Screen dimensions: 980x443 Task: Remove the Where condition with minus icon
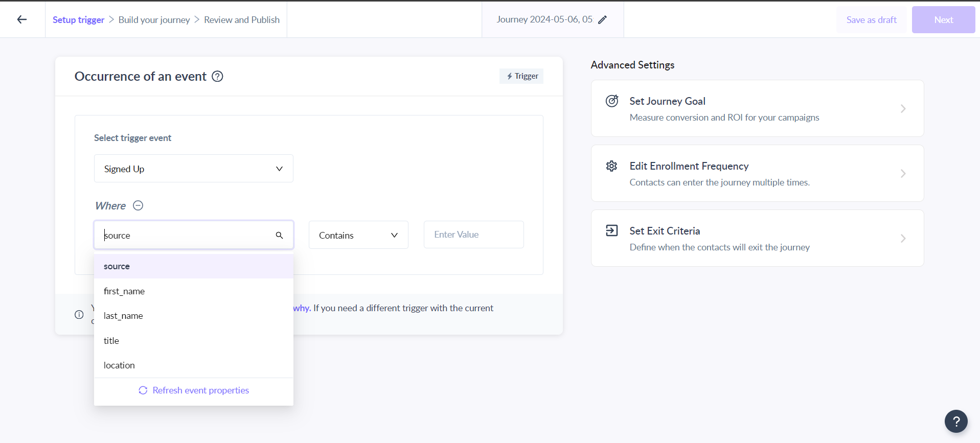pyautogui.click(x=138, y=205)
